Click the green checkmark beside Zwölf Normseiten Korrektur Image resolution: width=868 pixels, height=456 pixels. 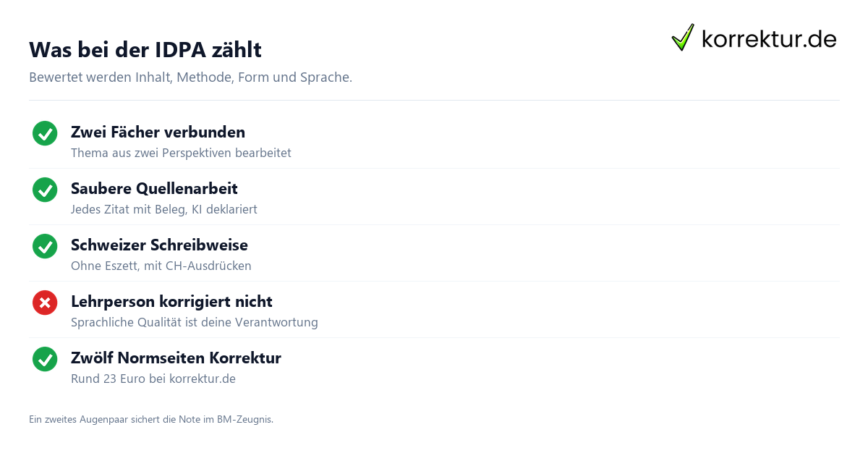click(45, 359)
